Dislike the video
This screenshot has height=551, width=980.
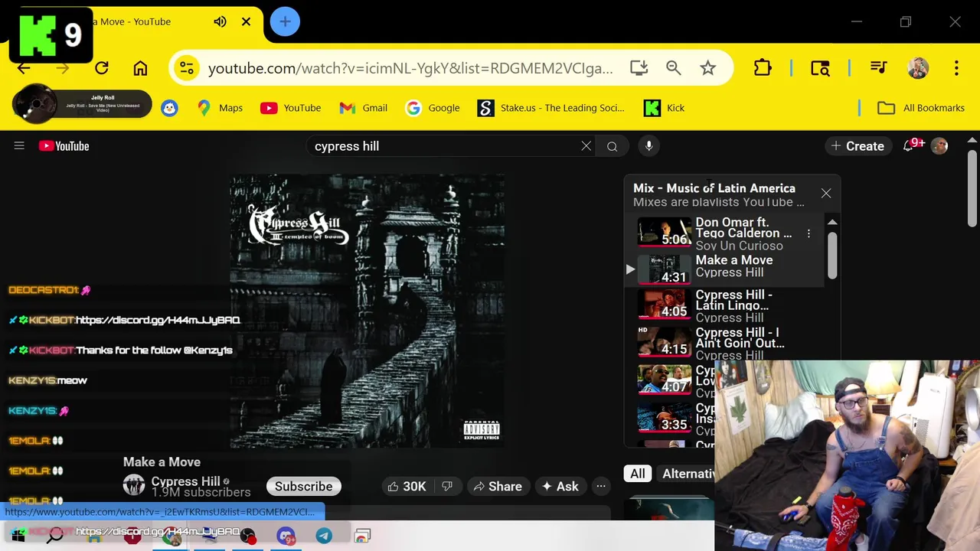447,487
